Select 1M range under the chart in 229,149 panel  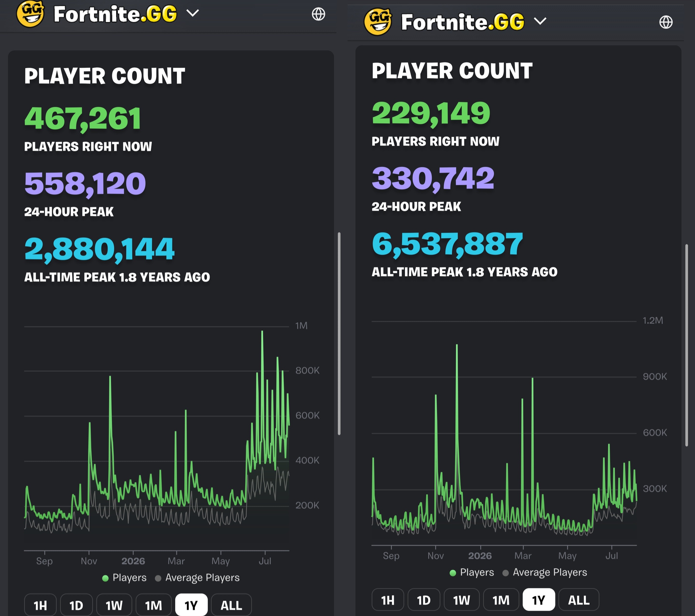tap(501, 600)
